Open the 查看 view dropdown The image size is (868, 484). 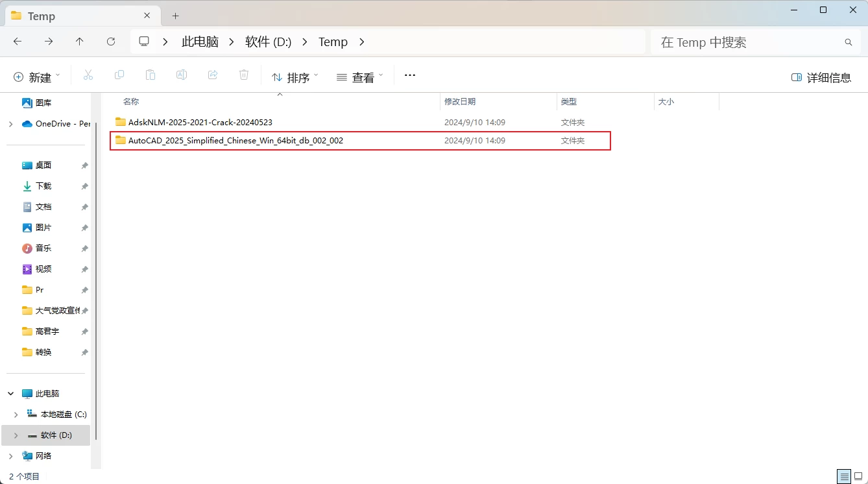click(x=360, y=77)
